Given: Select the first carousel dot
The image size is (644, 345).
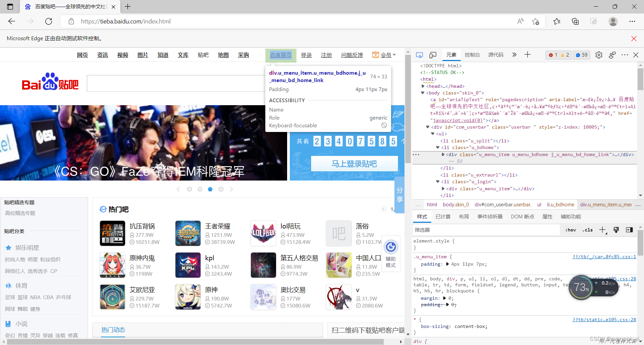Looking at the screenshot, I should tap(189, 189).
